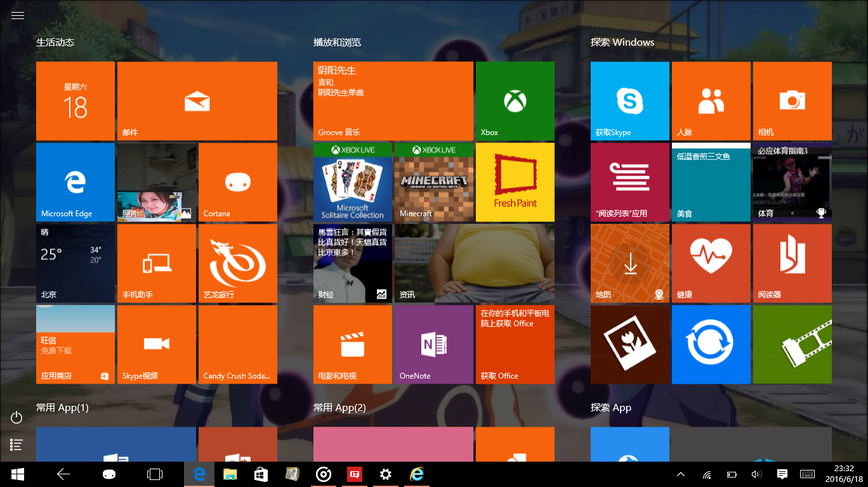
Task: Open the 地图 Maps tile
Action: click(629, 263)
